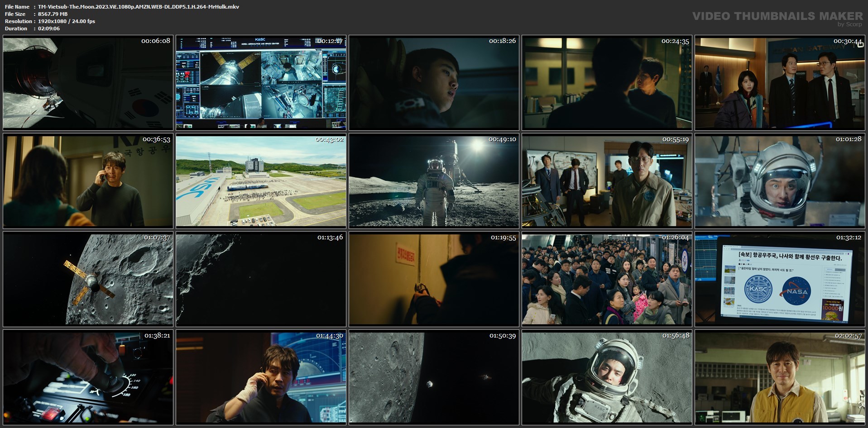
Task: Select the thumbnail at 00:30:44
Action: tap(780, 82)
